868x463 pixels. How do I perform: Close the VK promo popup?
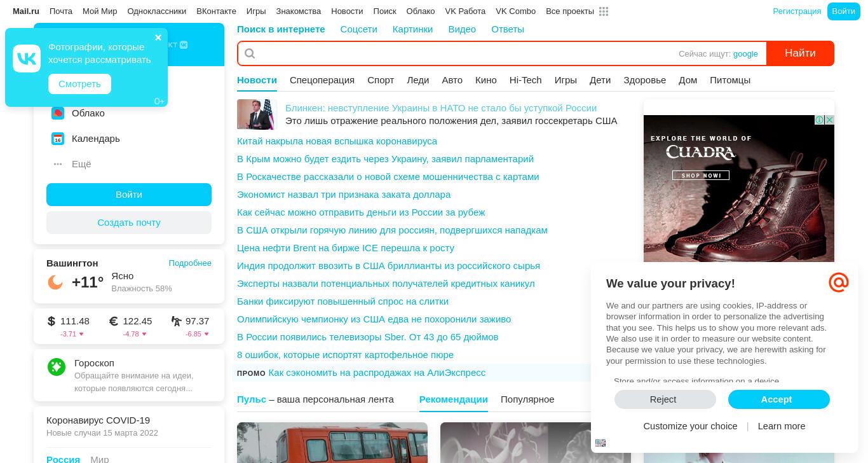click(158, 38)
